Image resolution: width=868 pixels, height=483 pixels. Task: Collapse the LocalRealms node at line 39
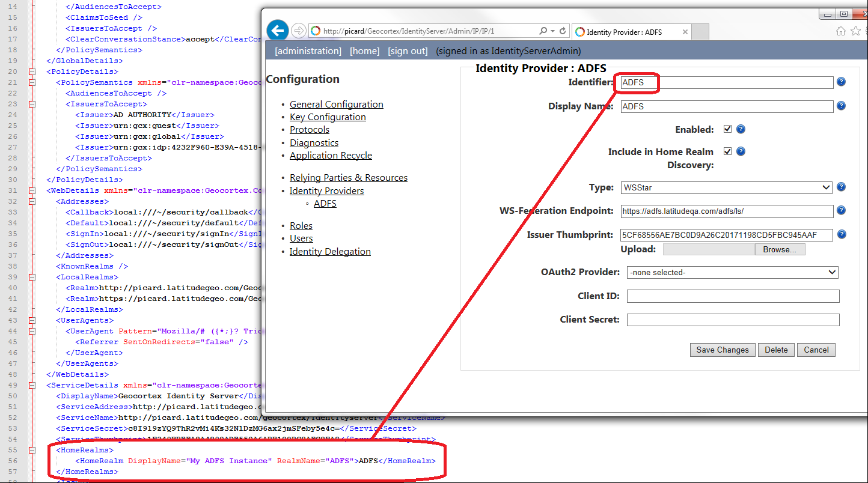32,277
